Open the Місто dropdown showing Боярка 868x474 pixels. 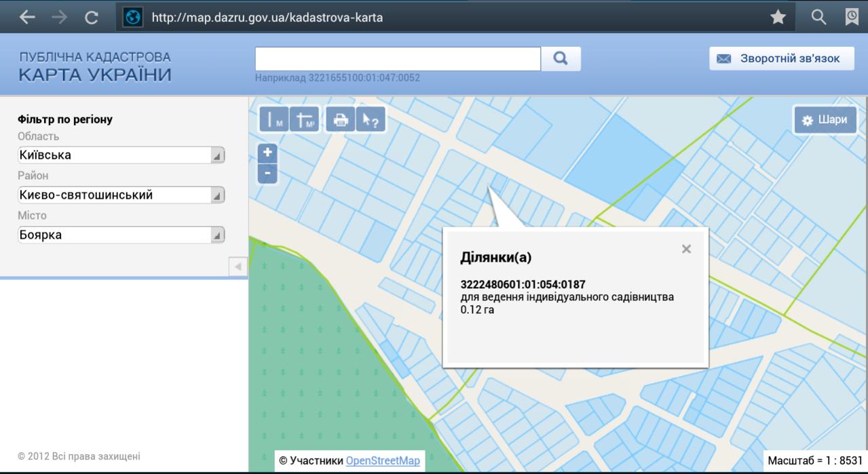click(121, 235)
